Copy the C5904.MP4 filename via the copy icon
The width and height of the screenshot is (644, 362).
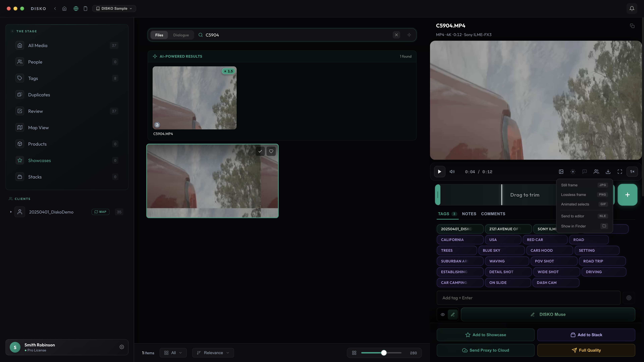[632, 26]
